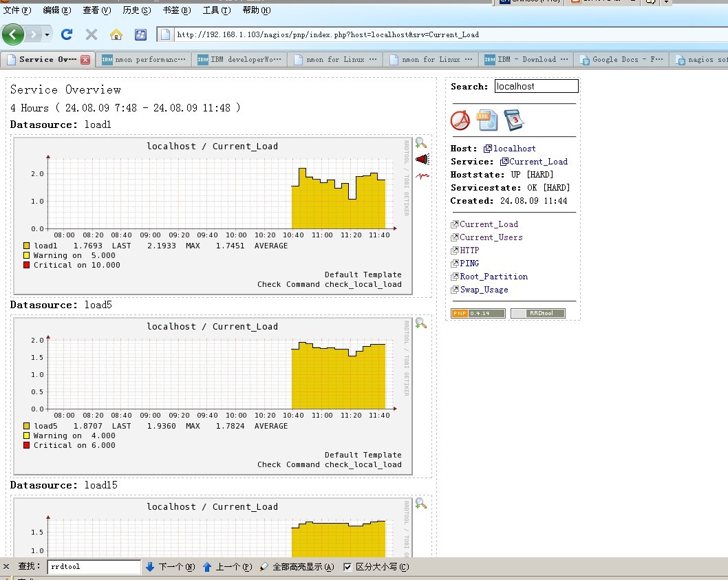The image size is (728, 580).
Task: Open the navigation history dropdown arrow
Action: click(x=47, y=34)
